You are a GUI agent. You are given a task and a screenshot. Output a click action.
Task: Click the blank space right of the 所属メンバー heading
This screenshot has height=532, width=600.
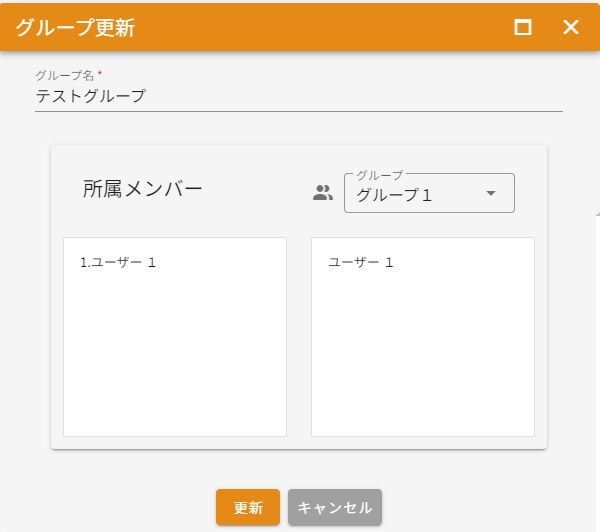[x=255, y=188]
